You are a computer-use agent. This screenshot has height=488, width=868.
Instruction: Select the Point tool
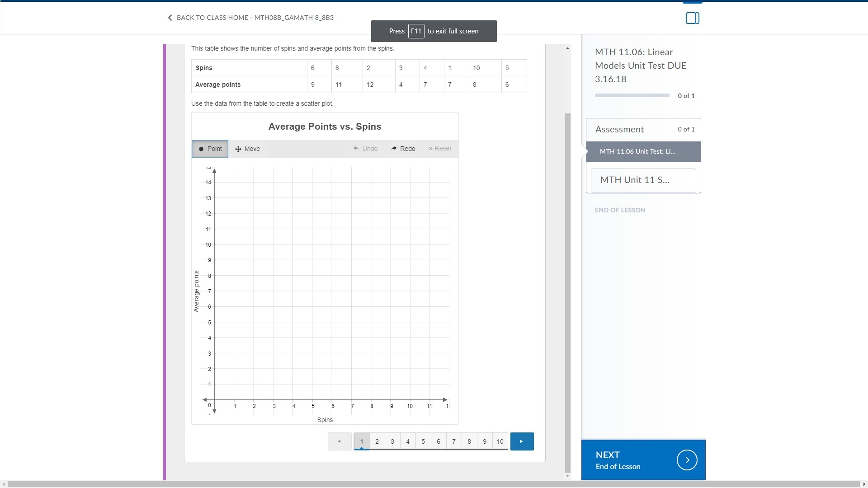click(x=210, y=149)
